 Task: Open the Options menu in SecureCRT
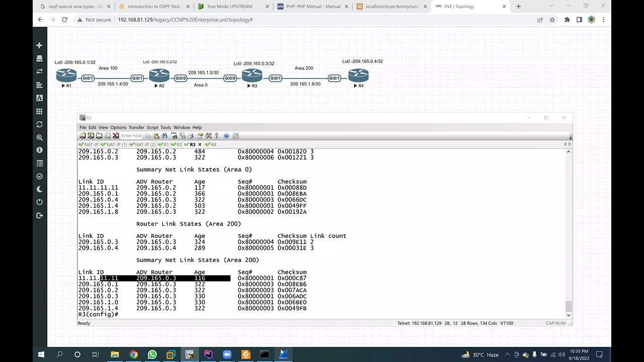(118, 128)
